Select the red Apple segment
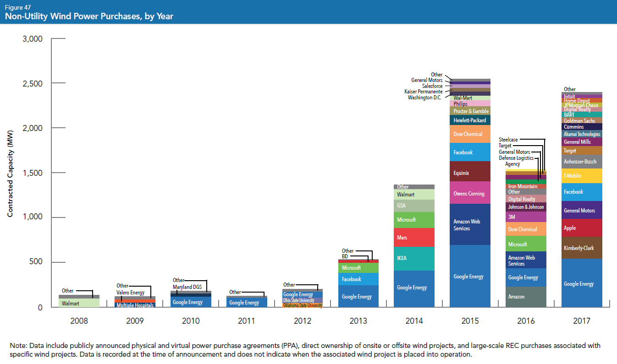Screen dimensions: 617x364 [x=582, y=228]
